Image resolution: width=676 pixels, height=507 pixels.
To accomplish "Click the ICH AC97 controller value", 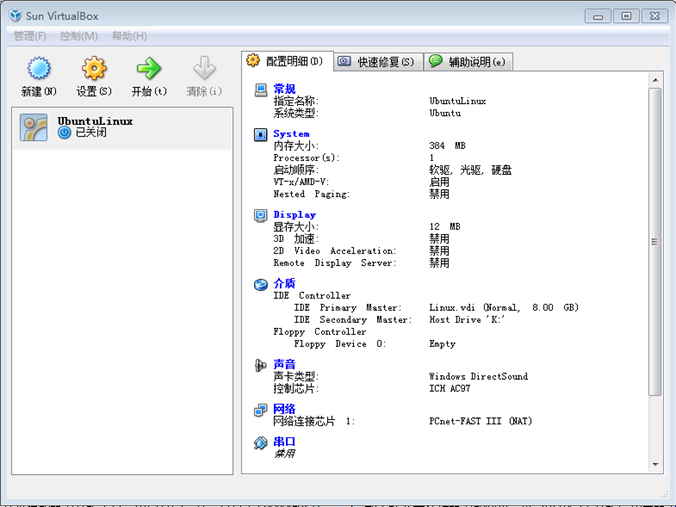I will (450, 389).
